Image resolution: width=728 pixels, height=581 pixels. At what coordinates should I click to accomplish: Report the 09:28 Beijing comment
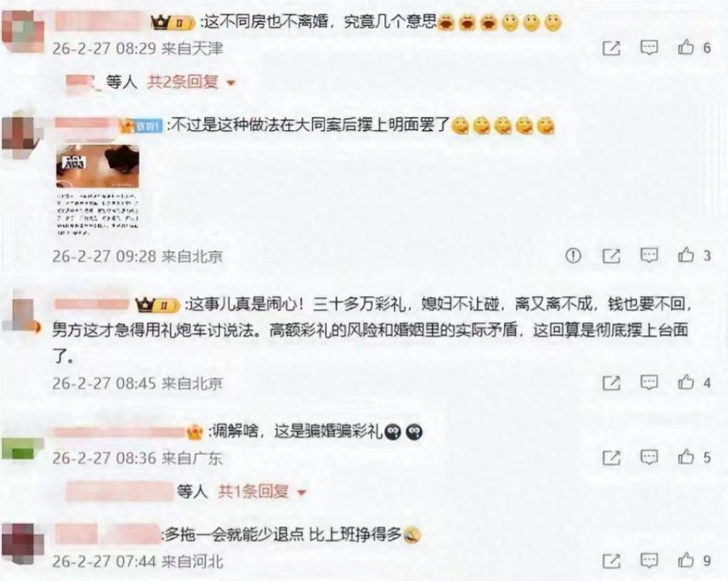click(573, 255)
